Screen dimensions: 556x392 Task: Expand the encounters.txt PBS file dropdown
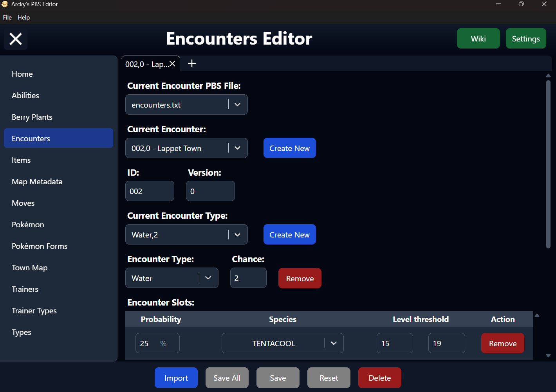[x=237, y=104]
